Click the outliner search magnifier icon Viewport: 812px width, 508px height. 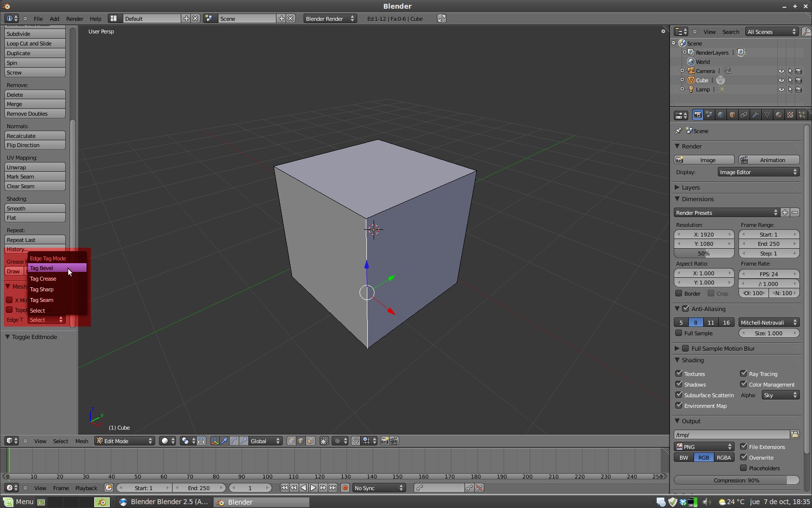point(806,31)
